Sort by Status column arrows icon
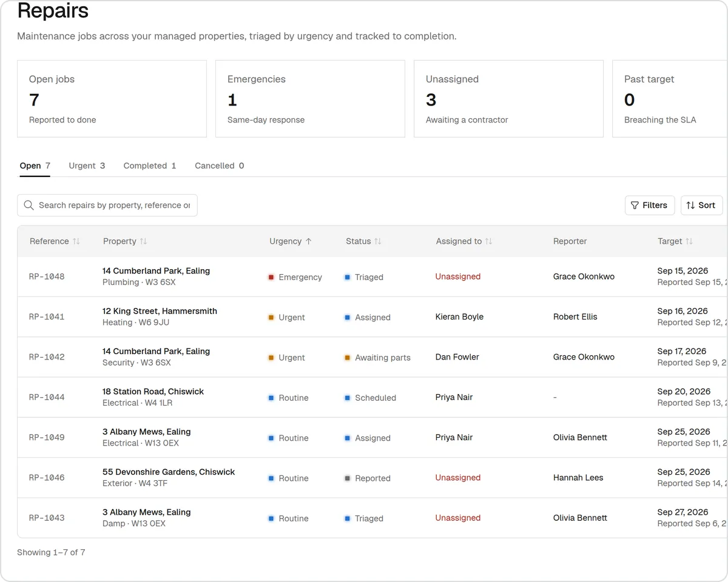The width and height of the screenshot is (728, 582). tap(378, 241)
